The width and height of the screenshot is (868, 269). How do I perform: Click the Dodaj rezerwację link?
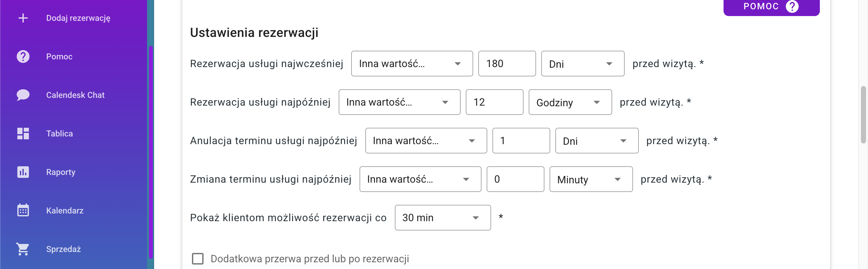click(x=78, y=18)
